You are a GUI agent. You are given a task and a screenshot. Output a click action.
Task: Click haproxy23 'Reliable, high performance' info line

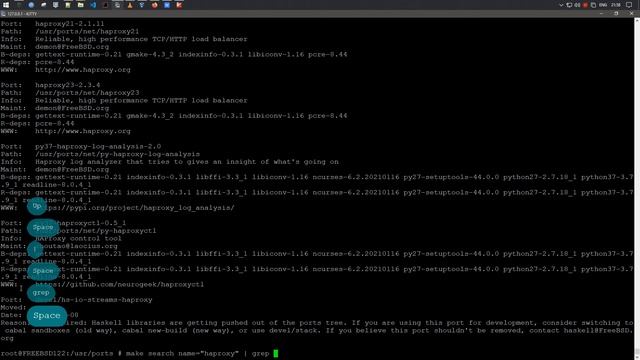tap(141, 100)
